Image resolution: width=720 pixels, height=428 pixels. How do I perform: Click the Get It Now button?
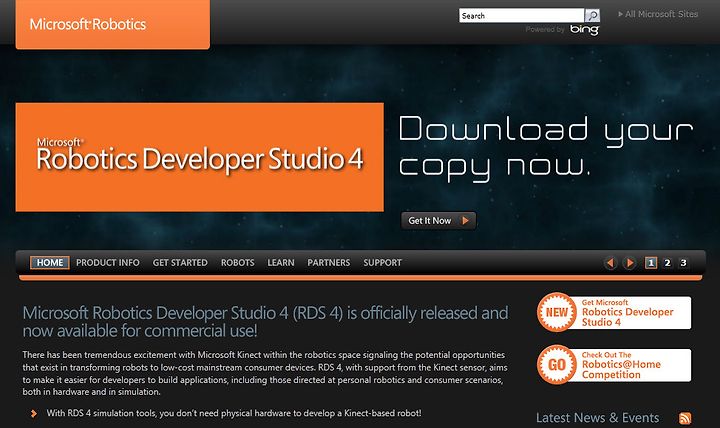point(439,221)
